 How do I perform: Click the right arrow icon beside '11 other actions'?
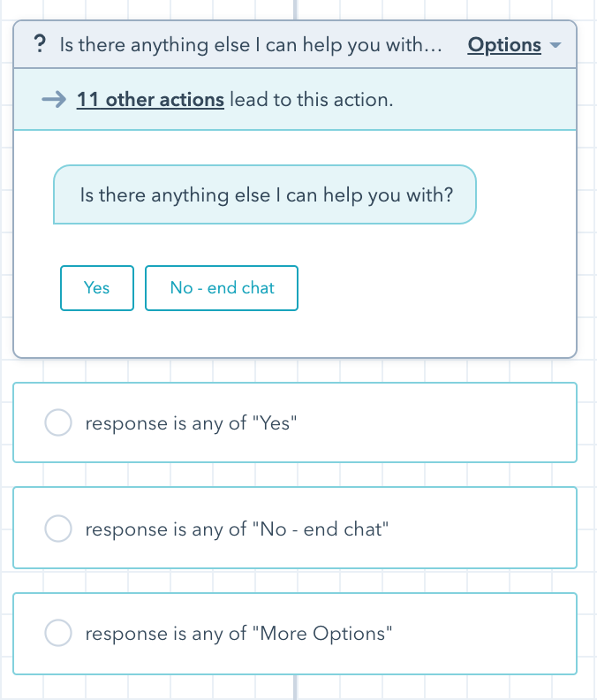click(x=55, y=100)
